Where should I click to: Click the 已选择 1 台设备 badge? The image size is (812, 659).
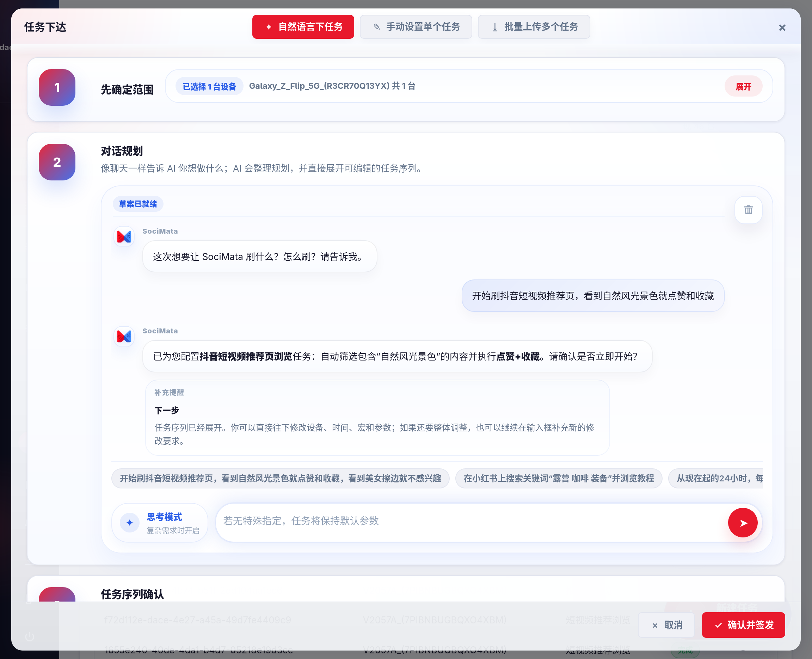(x=209, y=87)
